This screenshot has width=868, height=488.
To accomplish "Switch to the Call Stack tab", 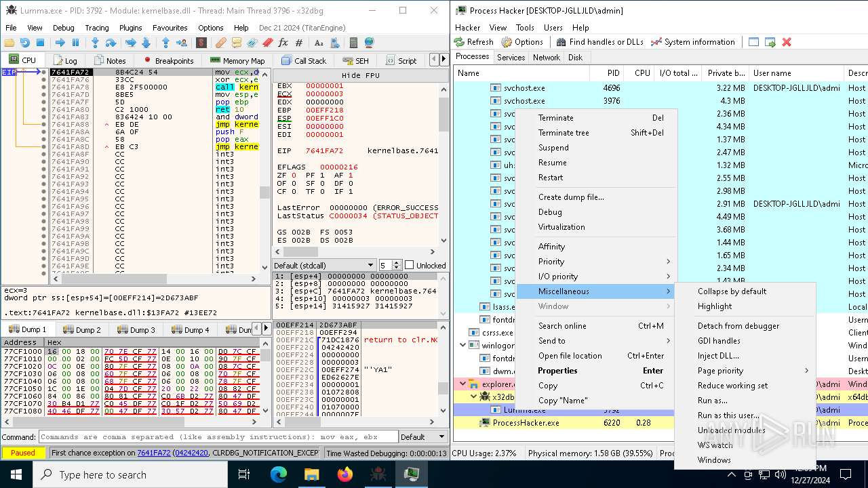I will pos(304,60).
